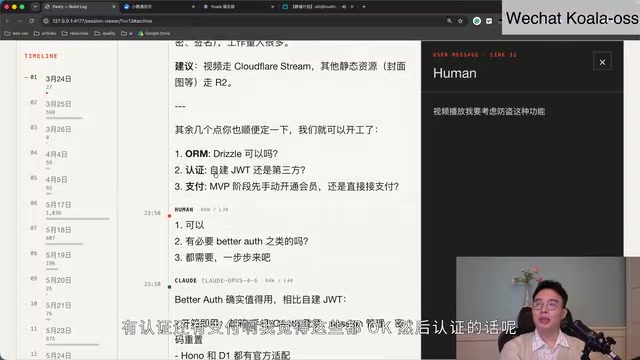Bookmark this page with the star
The image size is (640, 360).
(x=460, y=21)
